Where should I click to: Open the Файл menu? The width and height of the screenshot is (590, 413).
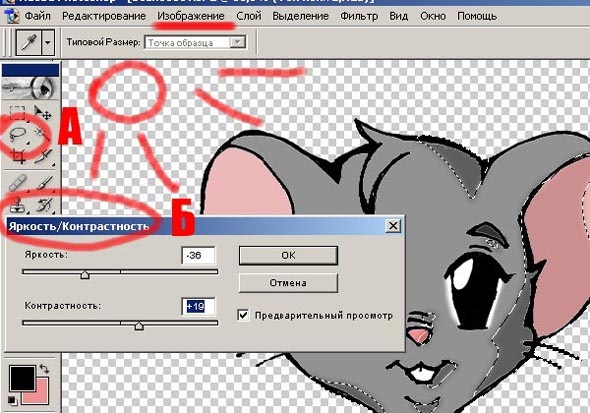tap(38, 16)
